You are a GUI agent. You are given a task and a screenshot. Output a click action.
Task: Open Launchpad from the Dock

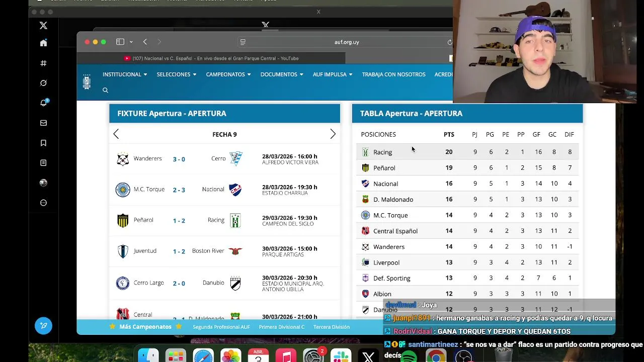pyautogui.click(x=176, y=356)
